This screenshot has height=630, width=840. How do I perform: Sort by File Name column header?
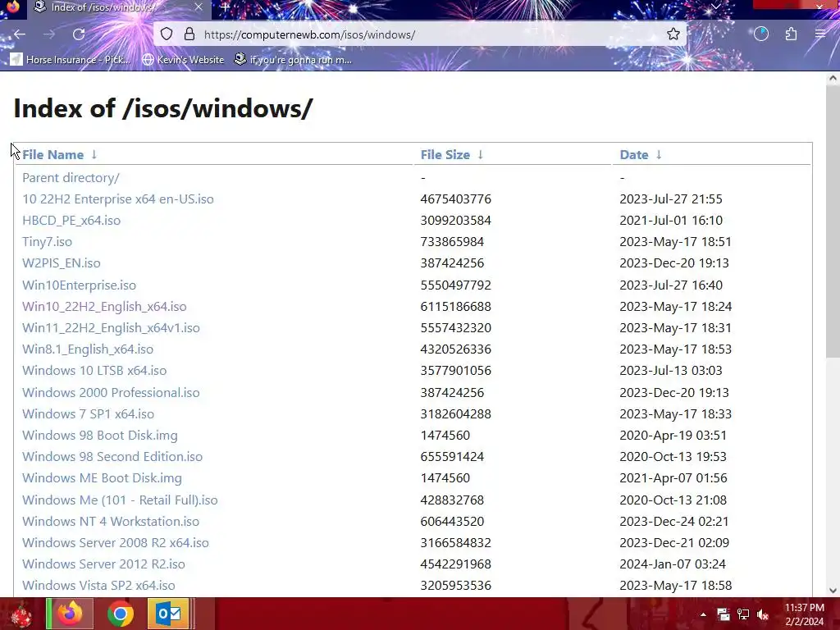pyautogui.click(x=53, y=155)
